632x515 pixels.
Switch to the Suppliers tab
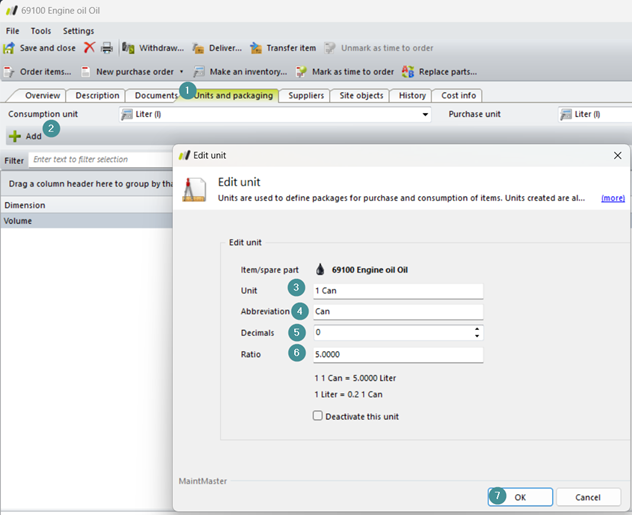[x=306, y=96]
